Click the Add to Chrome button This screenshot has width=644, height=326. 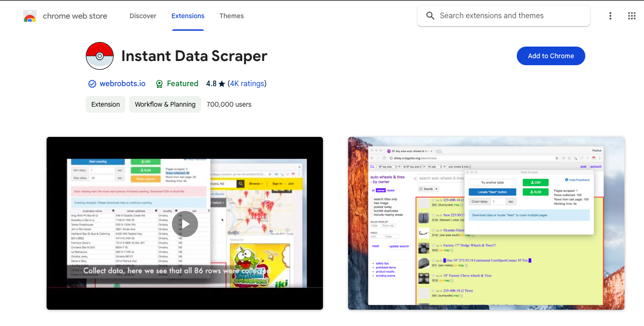point(550,56)
